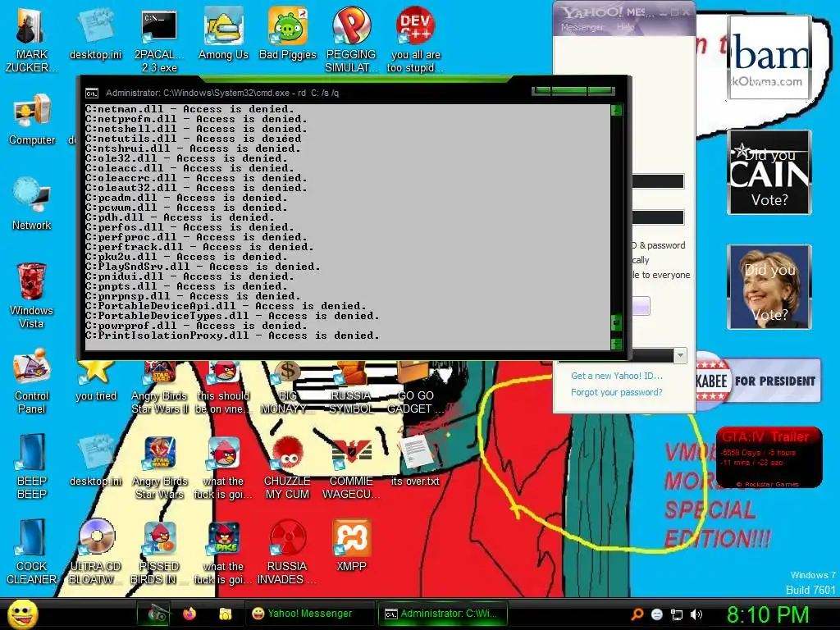Open BIG MONAYY... money bag icon
This screenshot has width=840, height=630.
click(x=287, y=387)
